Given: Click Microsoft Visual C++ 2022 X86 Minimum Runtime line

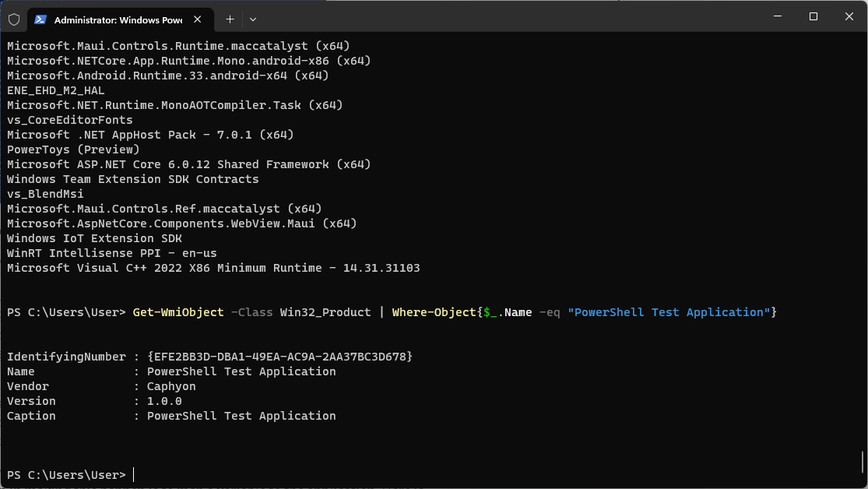Looking at the screenshot, I should coord(213,268).
